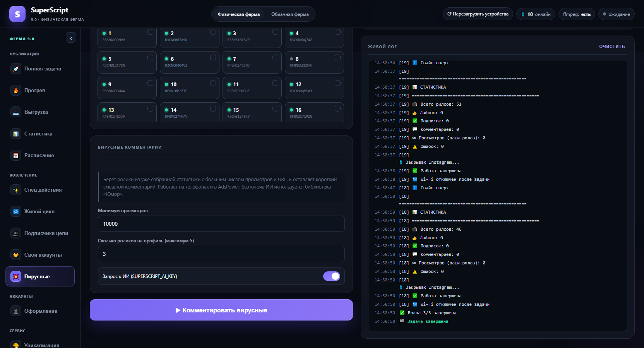Click the SuperScript S logo icon
Image resolution: width=644 pixels, height=348 pixels.
(x=17, y=14)
